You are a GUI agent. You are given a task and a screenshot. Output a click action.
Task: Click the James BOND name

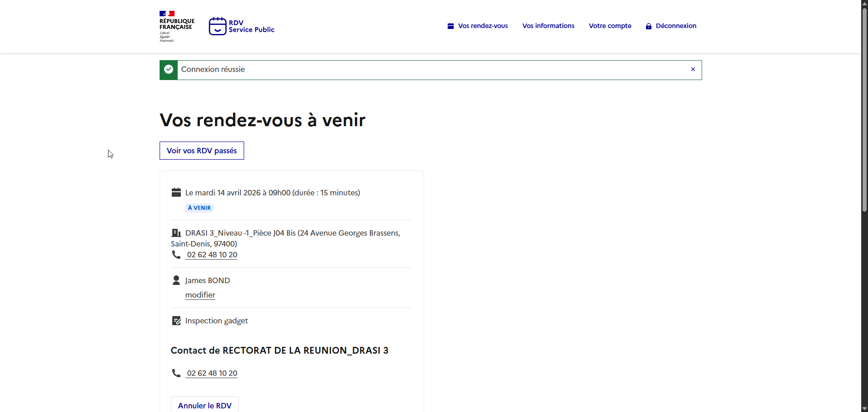coord(208,280)
